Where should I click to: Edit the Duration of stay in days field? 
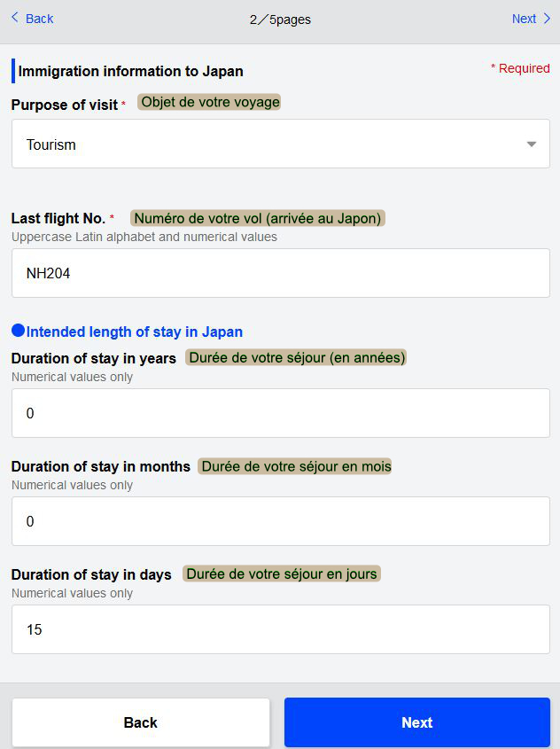pos(280,629)
